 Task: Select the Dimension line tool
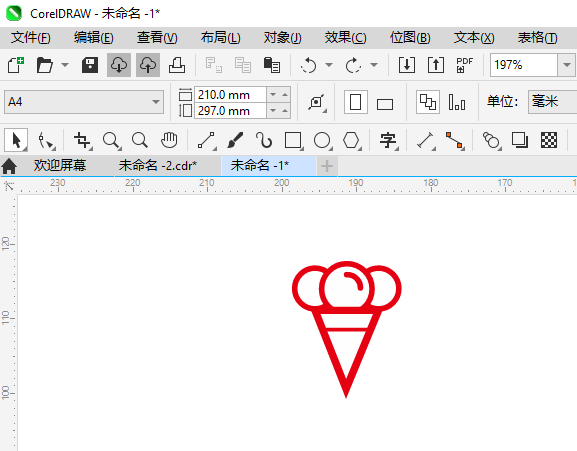coord(425,140)
